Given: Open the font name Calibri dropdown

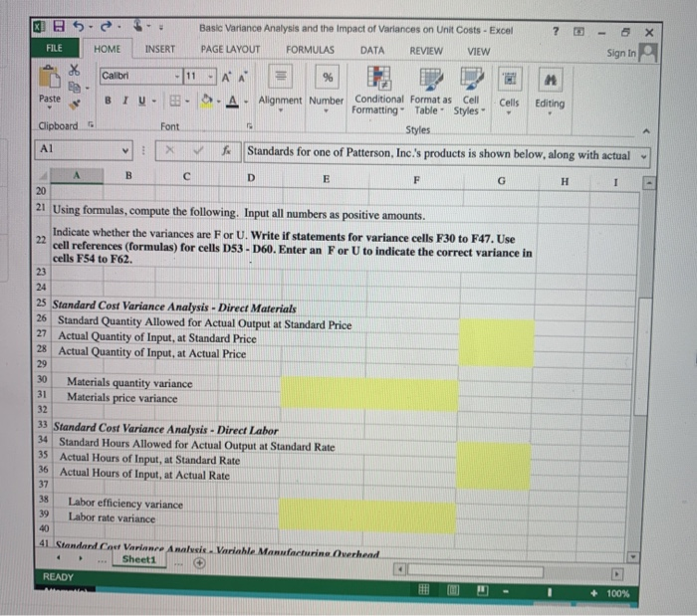Looking at the screenshot, I should click(177, 77).
